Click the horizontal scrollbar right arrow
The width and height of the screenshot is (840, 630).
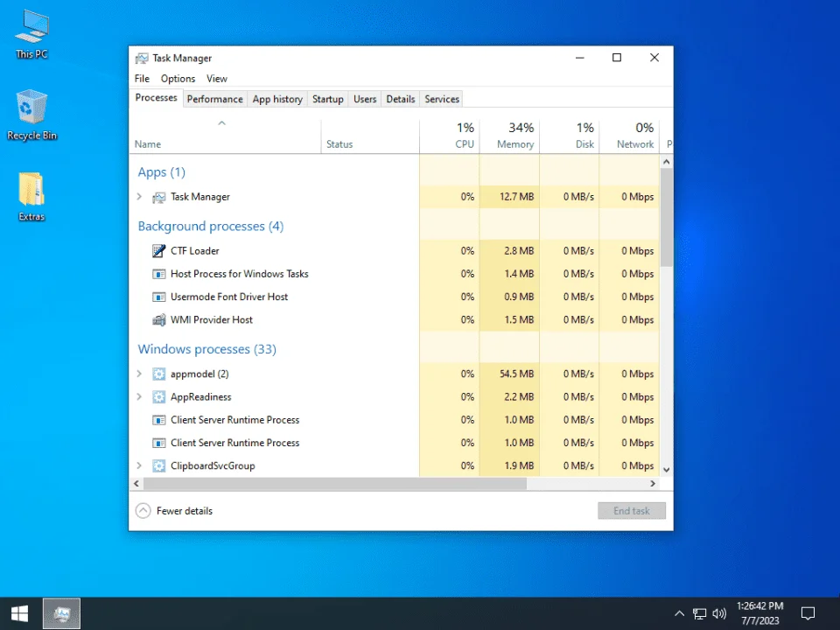point(653,483)
